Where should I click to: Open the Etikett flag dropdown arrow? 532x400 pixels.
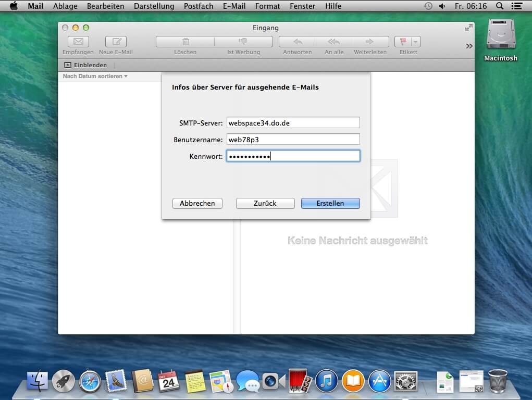416,42
